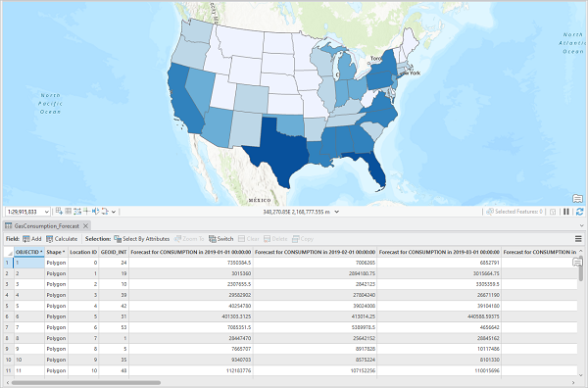588x388 pixels.
Task: Open the coordinate display units dropdown
Action: 337,212
